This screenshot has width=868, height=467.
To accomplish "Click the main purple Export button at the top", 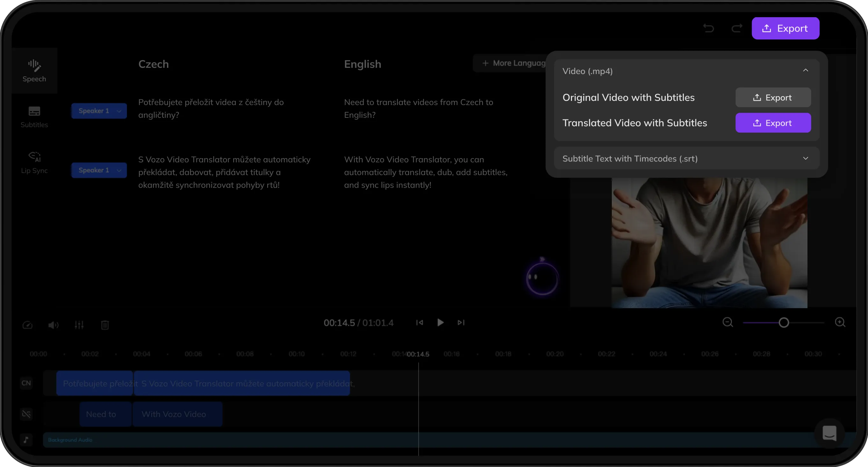I will tap(785, 28).
